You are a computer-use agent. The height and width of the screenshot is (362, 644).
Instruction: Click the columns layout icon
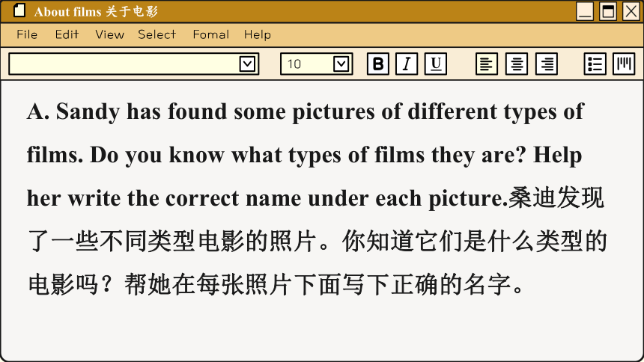pos(624,64)
